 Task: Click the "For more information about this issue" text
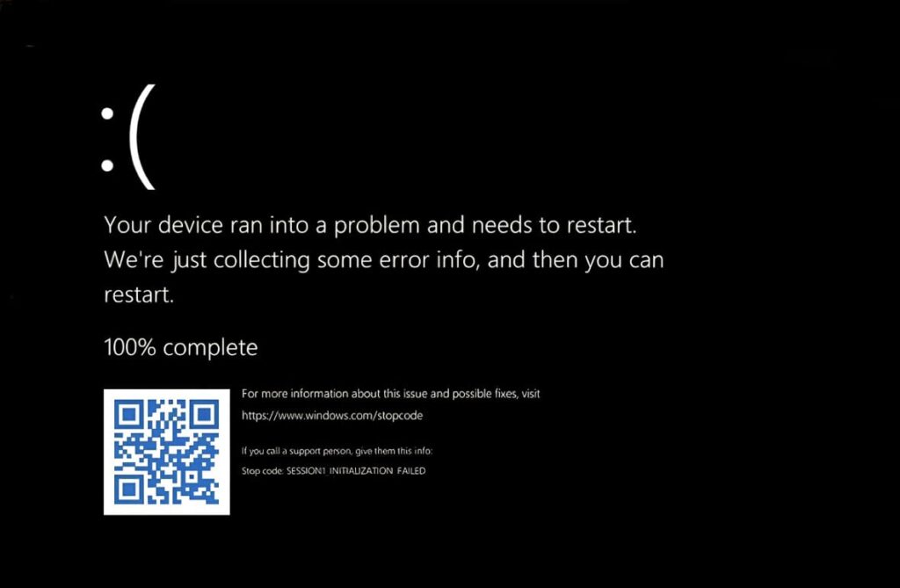[x=390, y=394]
